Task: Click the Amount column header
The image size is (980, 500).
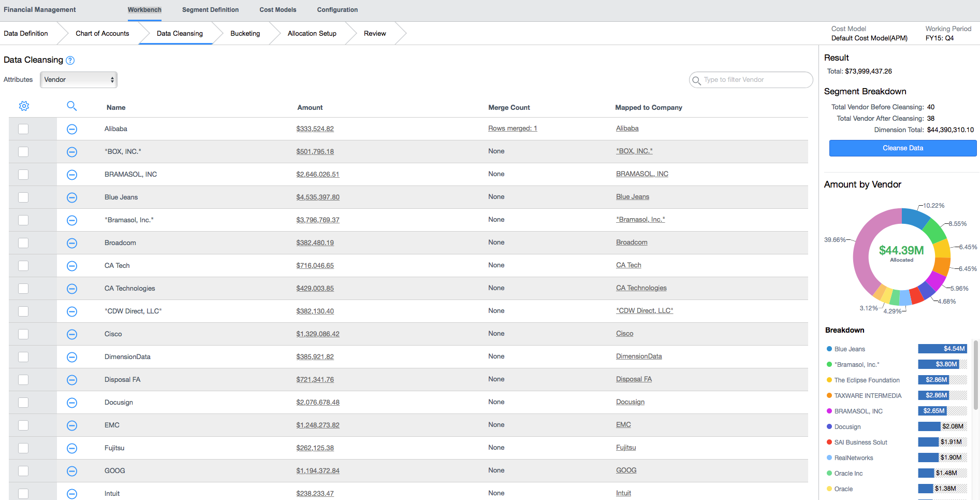Action: point(310,108)
